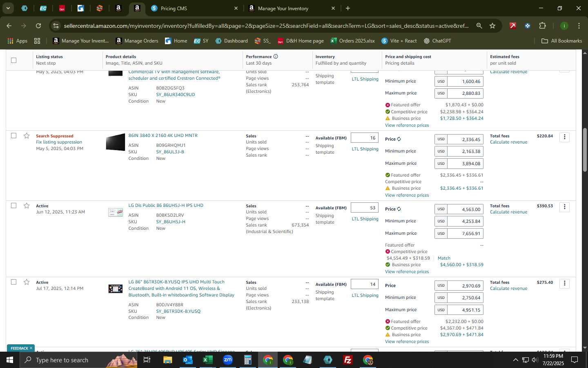Star the LG Dis Public 86 listing
The height and width of the screenshot is (368, 588).
[27, 205]
